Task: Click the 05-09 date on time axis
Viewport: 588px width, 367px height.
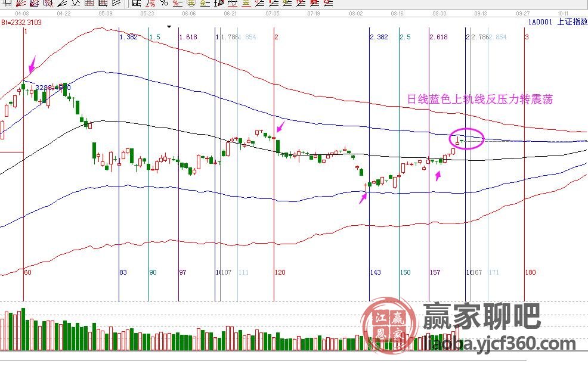Action: [106, 14]
